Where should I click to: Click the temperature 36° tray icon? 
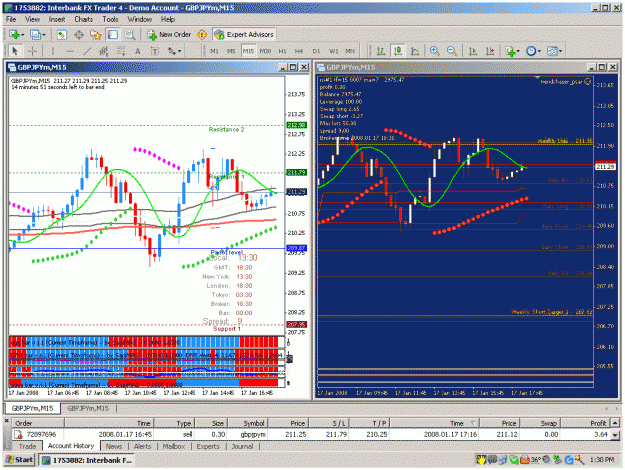535,460
